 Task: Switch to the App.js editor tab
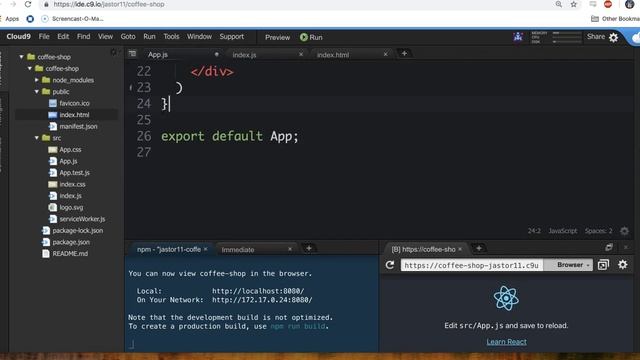158,54
